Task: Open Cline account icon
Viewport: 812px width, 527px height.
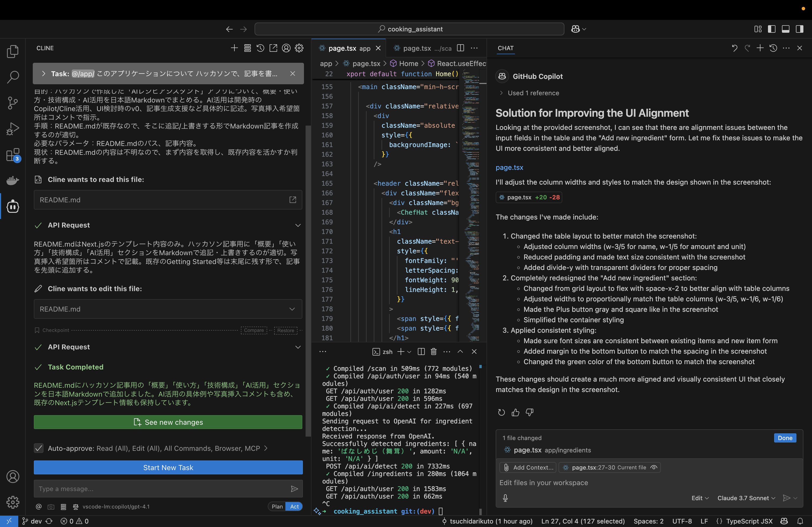Action: click(x=286, y=48)
